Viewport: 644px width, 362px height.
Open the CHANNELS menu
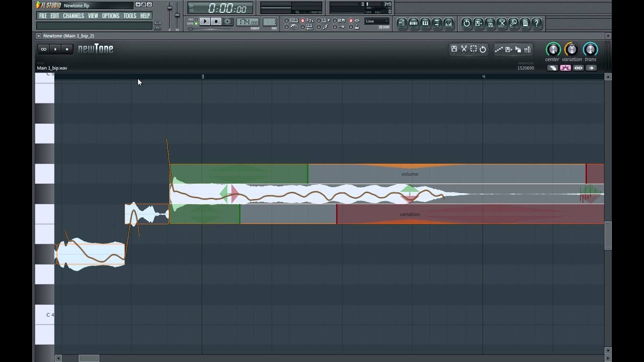click(73, 16)
